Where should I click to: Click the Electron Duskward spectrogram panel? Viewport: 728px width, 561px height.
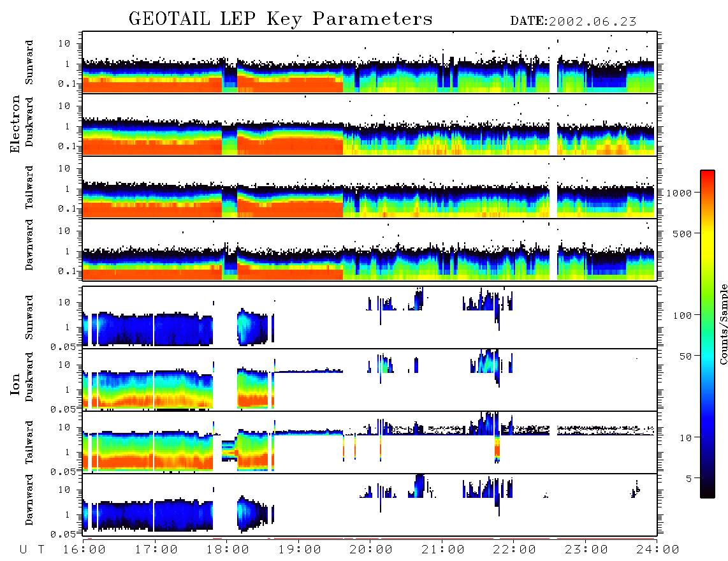coord(370,124)
